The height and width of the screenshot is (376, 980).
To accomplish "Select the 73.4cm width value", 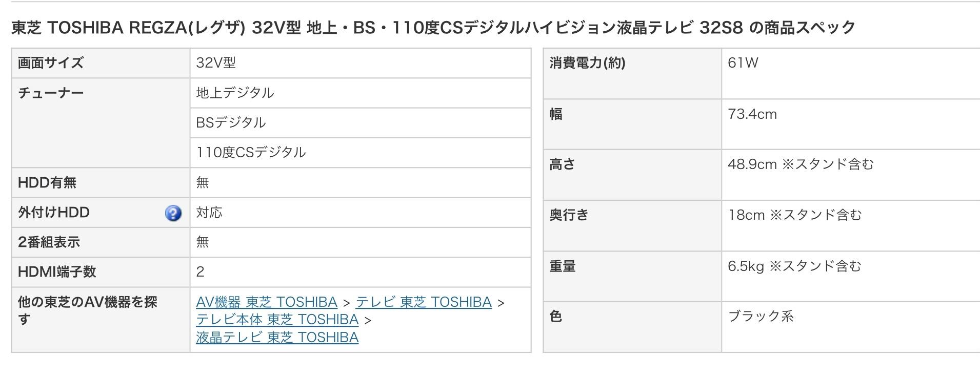I will [752, 114].
